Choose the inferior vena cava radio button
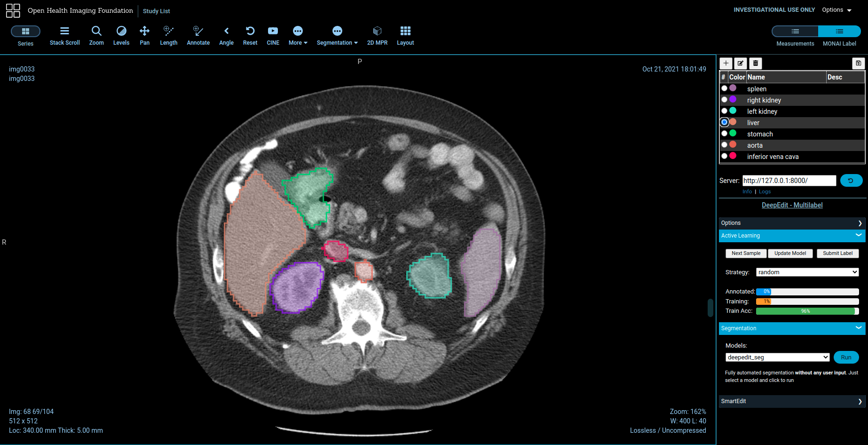 [x=725, y=156]
